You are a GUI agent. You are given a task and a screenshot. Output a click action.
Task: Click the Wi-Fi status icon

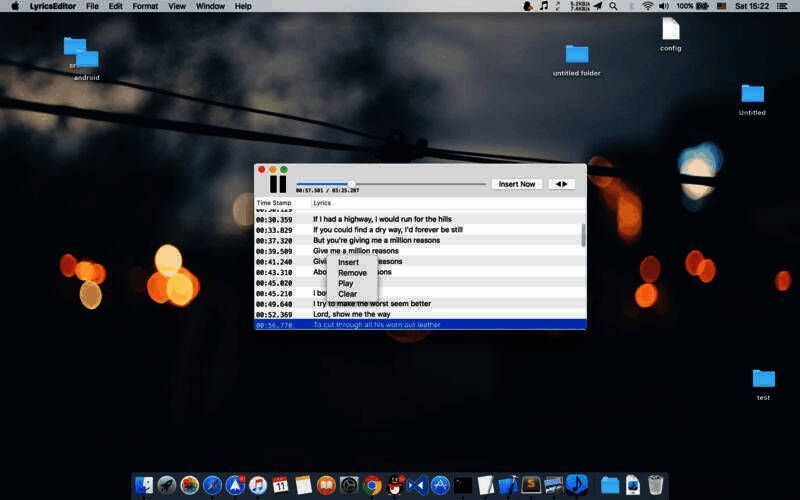pos(647,6)
